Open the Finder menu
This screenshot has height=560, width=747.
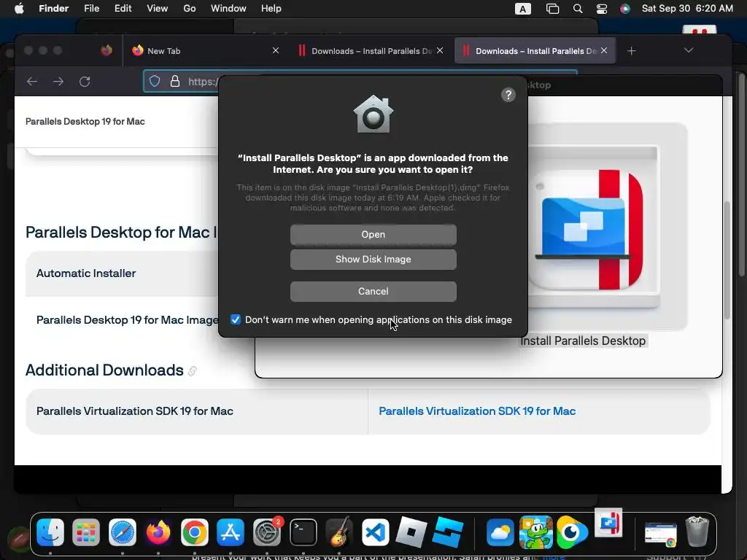53,9
